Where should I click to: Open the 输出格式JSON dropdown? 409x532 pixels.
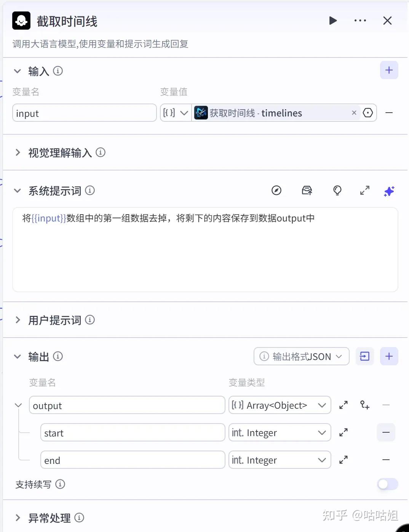[301, 357]
